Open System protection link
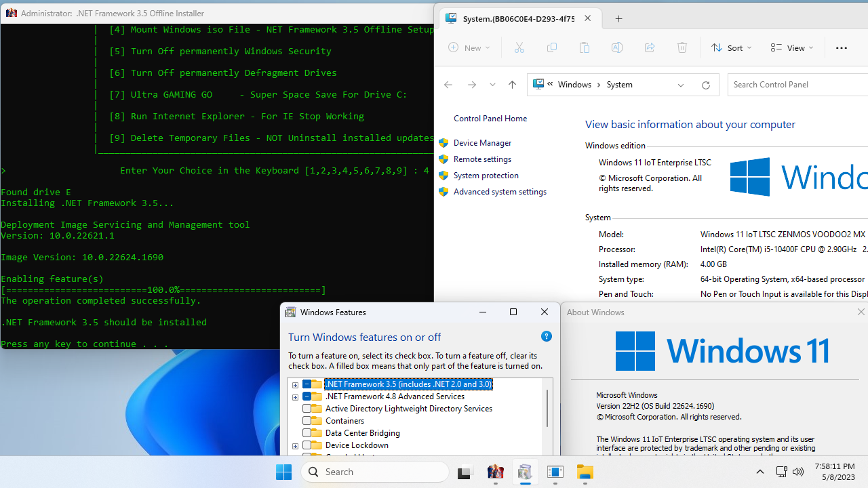This screenshot has width=868, height=488. (x=486, y=176)
